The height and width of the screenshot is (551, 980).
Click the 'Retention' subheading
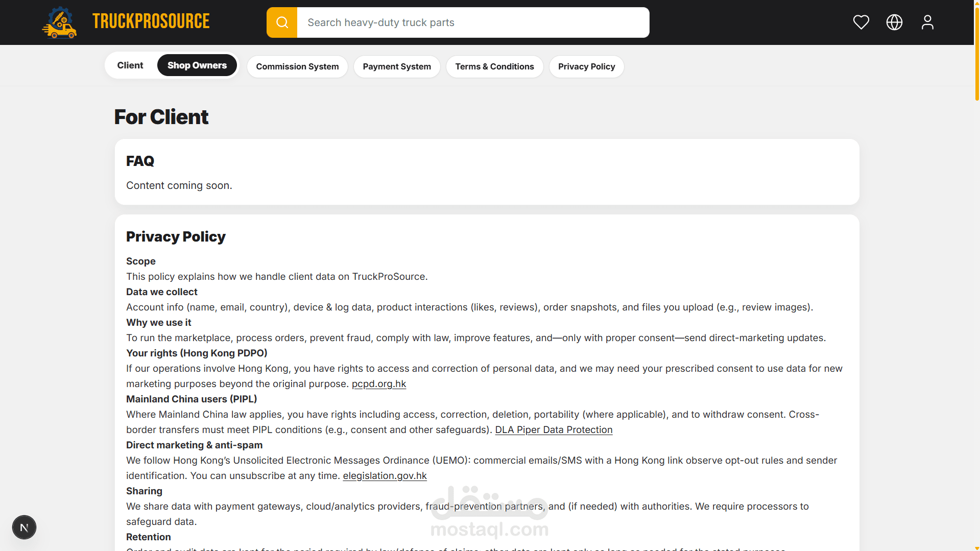(x=149, y=537)
